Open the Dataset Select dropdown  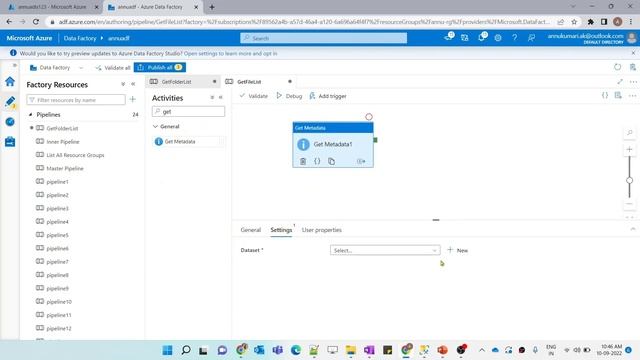[385, 250]
